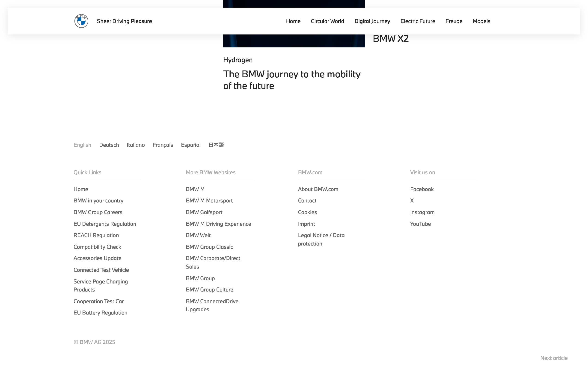Open BMW Group Classic link
The image size is (588, 380).
click(209, 247)
